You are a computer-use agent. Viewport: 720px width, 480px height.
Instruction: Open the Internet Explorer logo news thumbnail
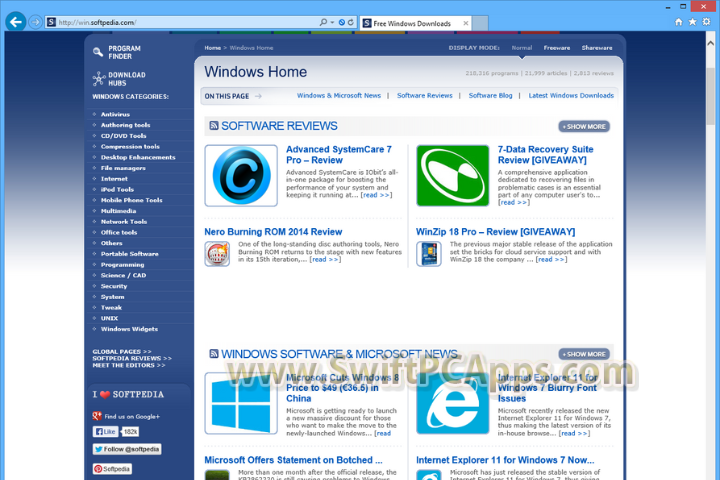[x=453, y=403]
